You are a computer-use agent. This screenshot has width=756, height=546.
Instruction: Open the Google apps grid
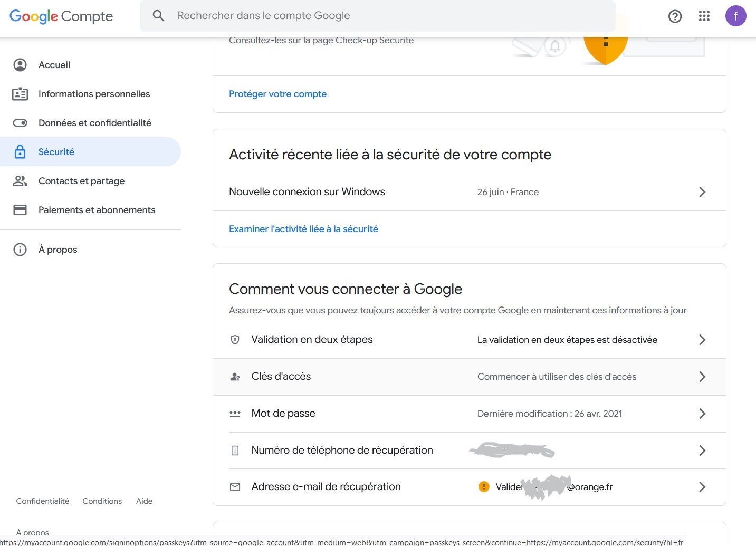pyautogui.click(x=704, y=16)
